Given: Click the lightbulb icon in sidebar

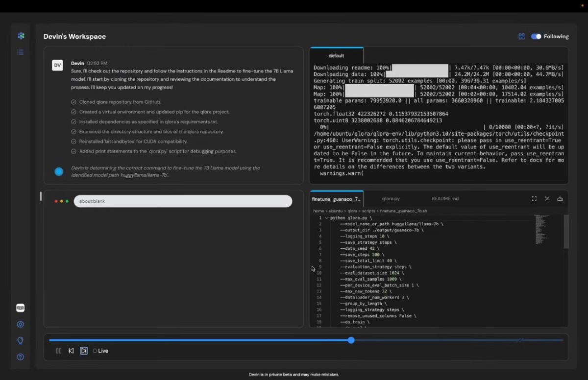Looking at the screenshot, I should click(21, 340).
